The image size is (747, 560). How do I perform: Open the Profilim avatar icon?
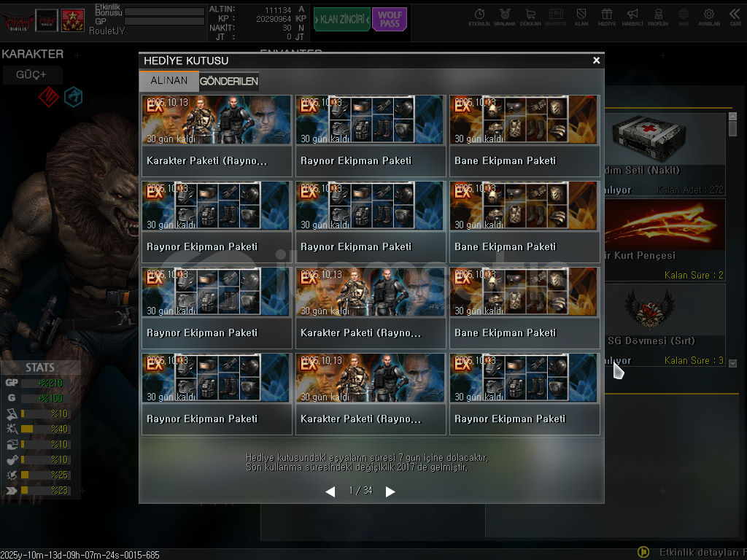click(x=658, y=17)
